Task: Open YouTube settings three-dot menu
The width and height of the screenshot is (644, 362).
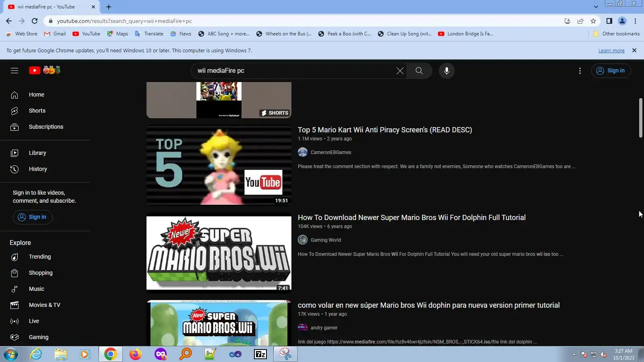Action: click(x=580, y=71)
